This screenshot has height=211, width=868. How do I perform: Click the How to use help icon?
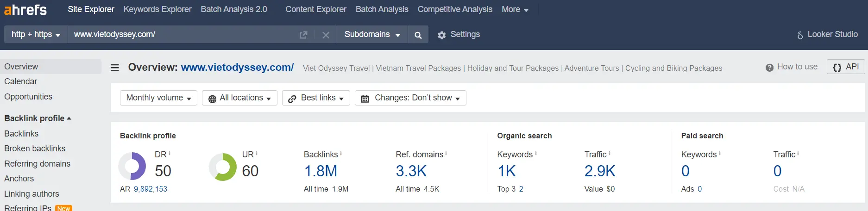coord(769,68)
